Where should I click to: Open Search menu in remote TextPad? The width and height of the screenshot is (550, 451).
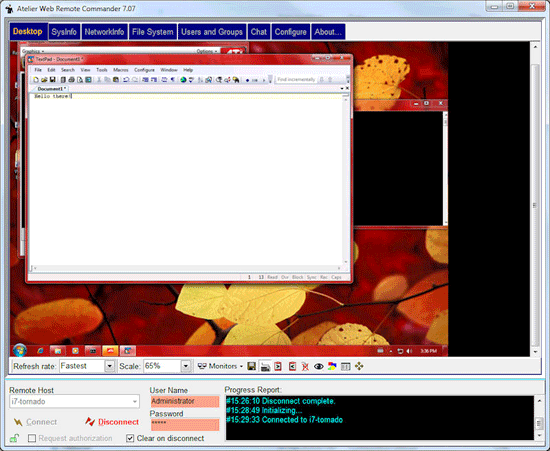click(x=68, y=70)
